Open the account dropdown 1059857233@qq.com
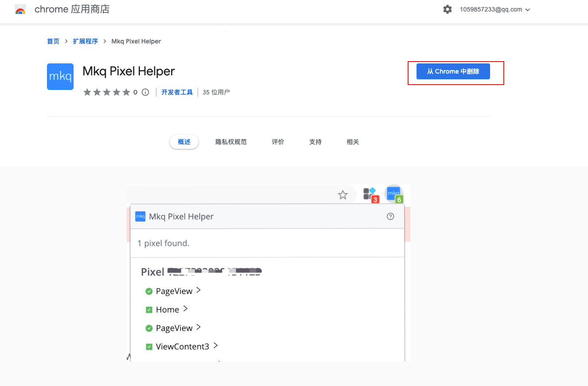The image size is (588, 386). pos(495,9)
